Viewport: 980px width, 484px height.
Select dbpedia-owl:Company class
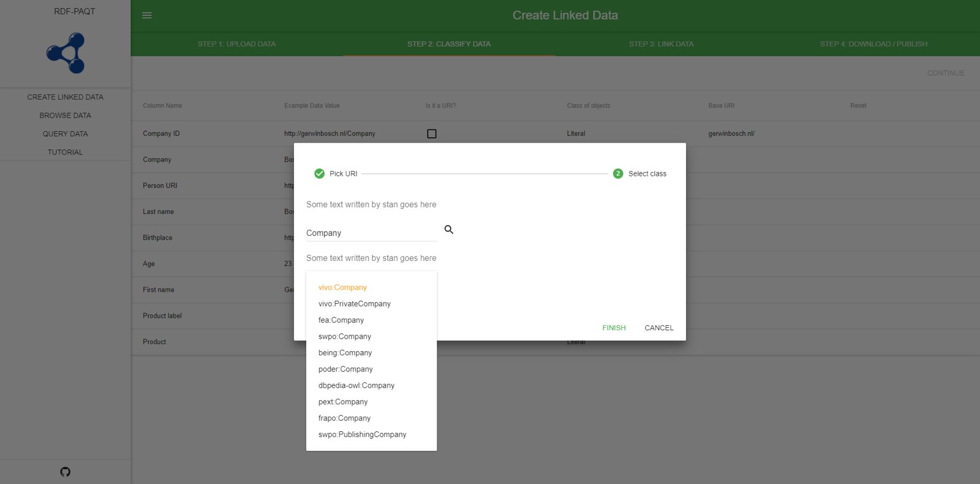coord(356,385)
